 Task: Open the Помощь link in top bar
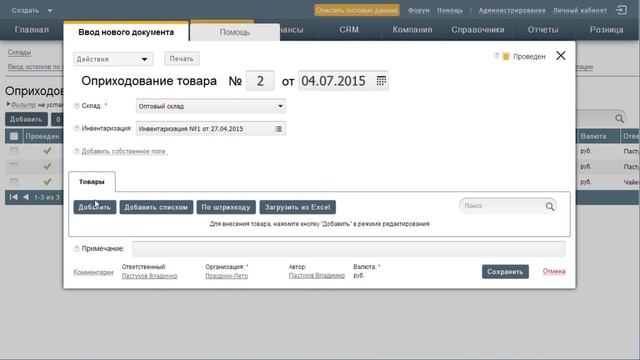click(450, 10)
